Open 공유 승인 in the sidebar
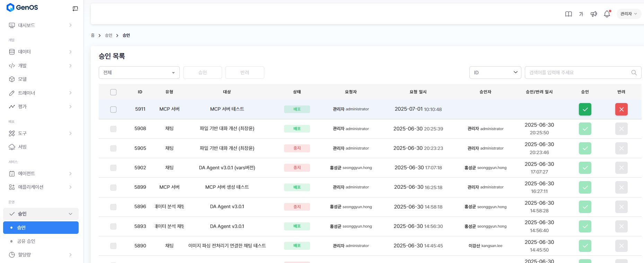 (26, 241)
